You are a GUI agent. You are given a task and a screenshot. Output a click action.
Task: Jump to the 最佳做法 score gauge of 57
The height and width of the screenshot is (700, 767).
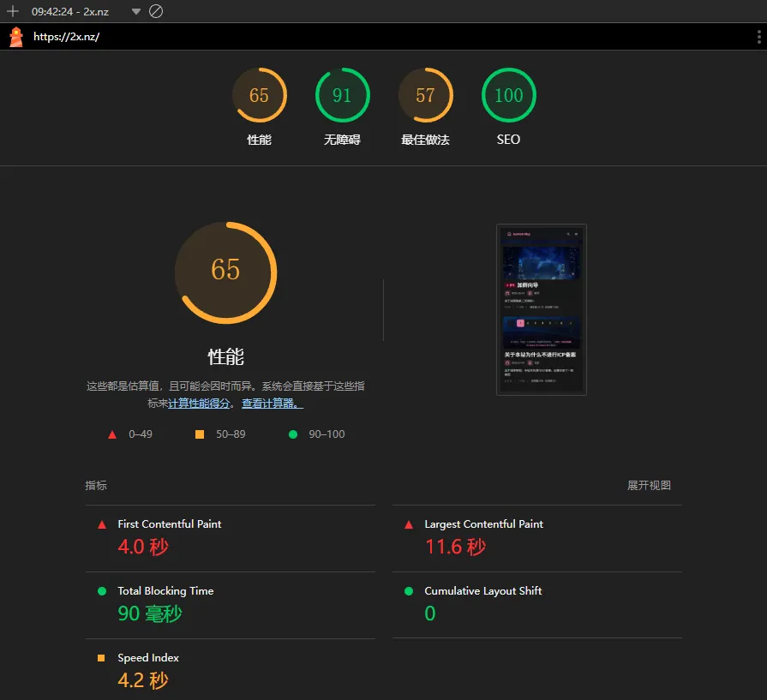[x=425, y=95]
